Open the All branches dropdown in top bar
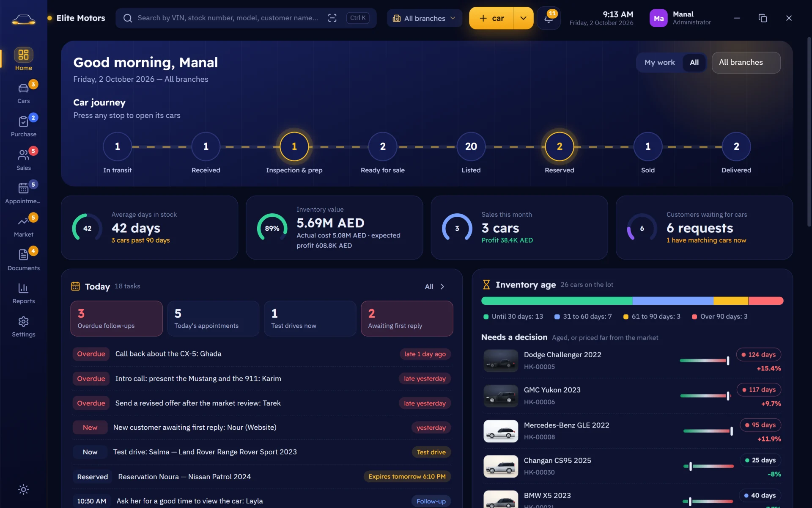Viewport: 812px width, 508px height. point(424,18)
